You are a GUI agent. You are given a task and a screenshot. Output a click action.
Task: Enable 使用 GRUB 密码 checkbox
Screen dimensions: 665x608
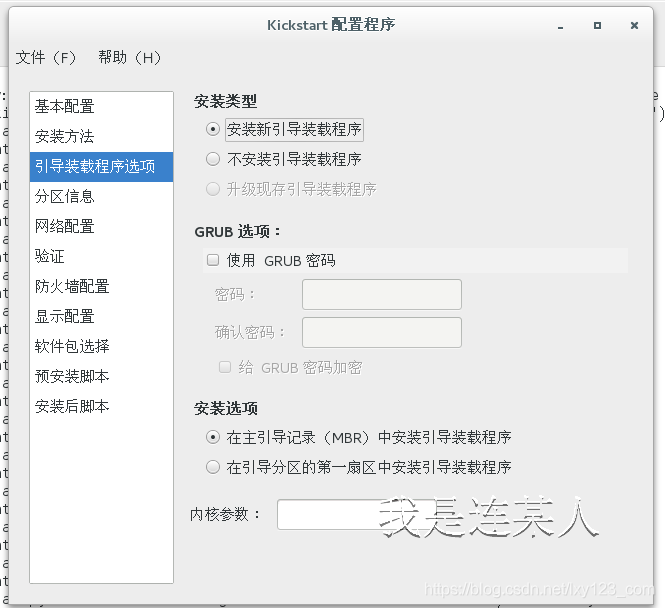(x=213, y=260)
